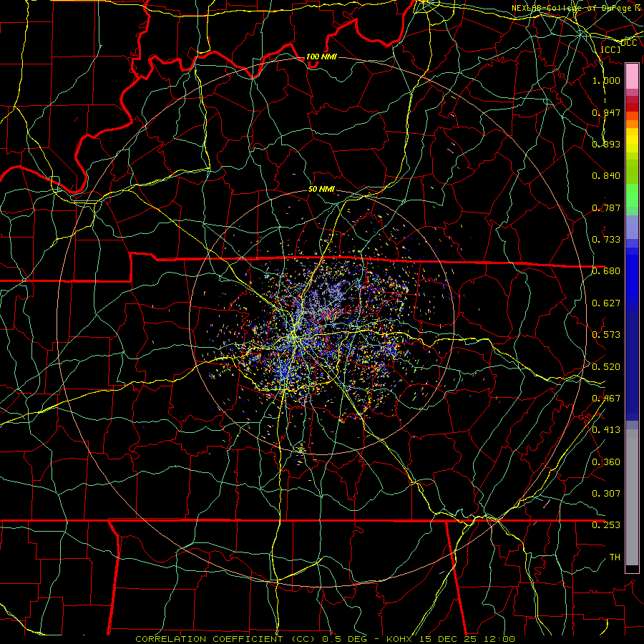Click the 50 NMI range ring label
This screenshot has height=644, width=644.
click(x=321, y=189)
